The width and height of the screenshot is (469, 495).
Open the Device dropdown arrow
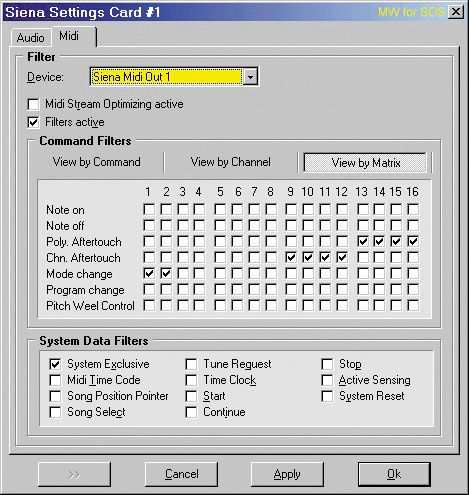[x=250, y=77]
